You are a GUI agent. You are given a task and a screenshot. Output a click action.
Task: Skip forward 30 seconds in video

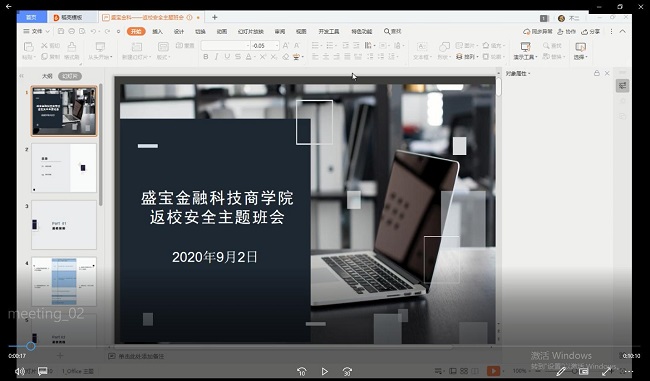coord(347,371)
